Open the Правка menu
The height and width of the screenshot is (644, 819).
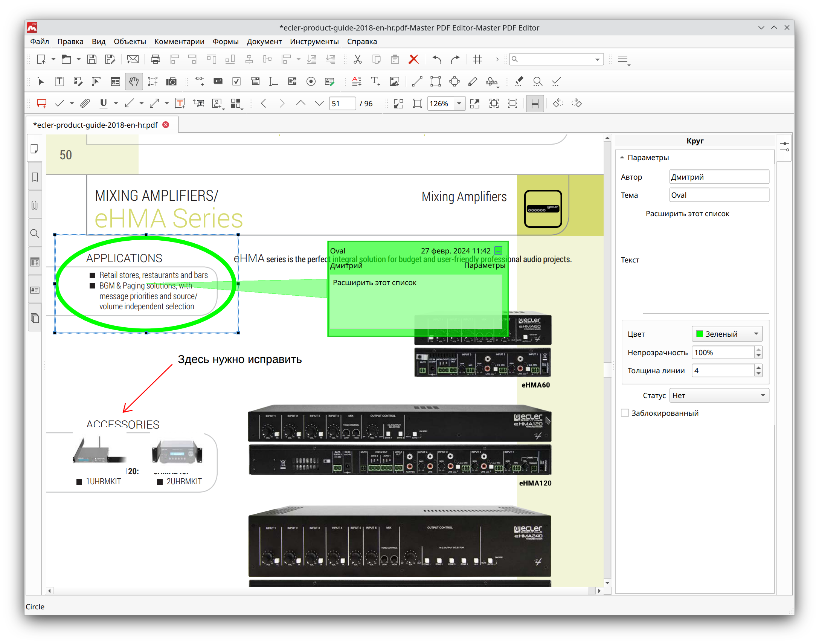point(70,41)
